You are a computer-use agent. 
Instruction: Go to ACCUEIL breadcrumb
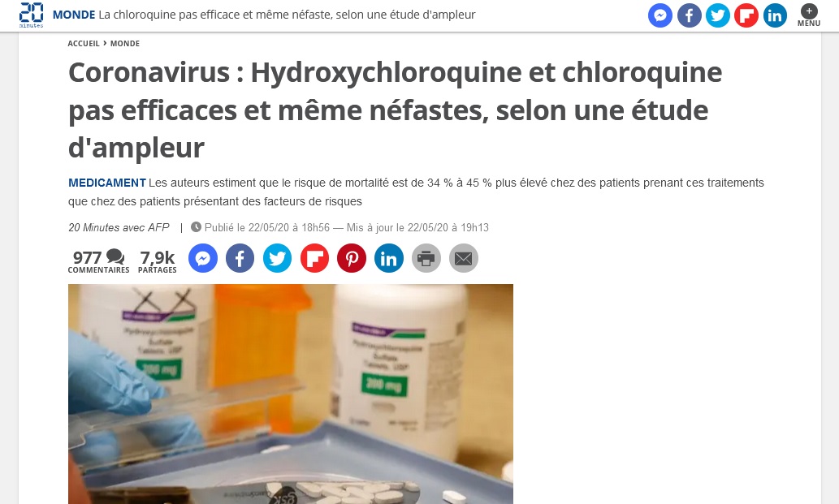[84, 43]
